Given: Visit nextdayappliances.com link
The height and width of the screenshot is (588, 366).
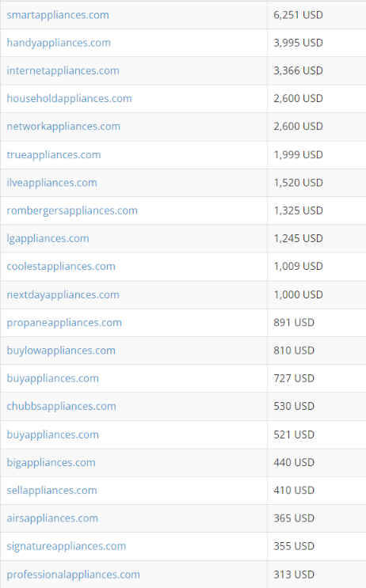Looking at the screenshot, I should pyautogui.click(x=63, y=294).
